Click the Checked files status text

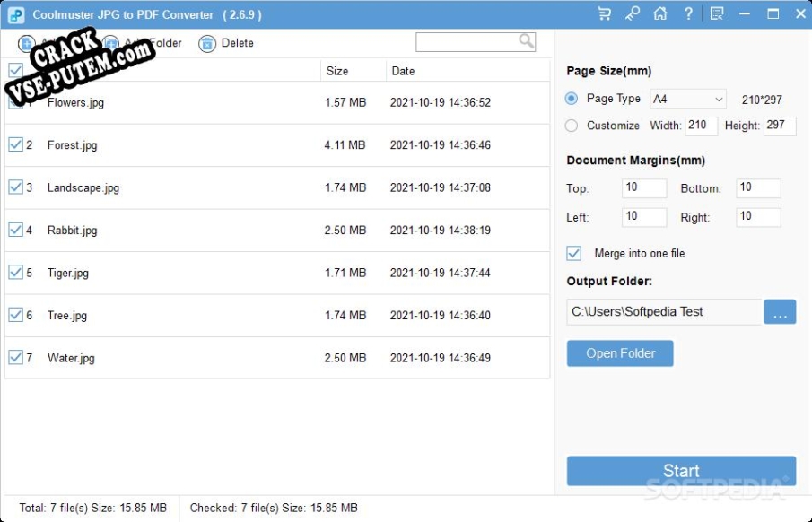click(274, 508)
